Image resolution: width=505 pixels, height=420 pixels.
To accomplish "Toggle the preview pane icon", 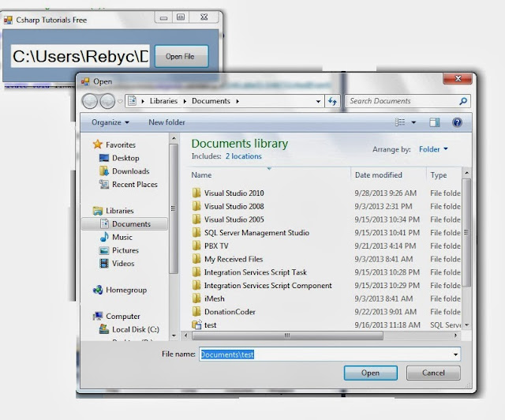I will pos(435,122).
